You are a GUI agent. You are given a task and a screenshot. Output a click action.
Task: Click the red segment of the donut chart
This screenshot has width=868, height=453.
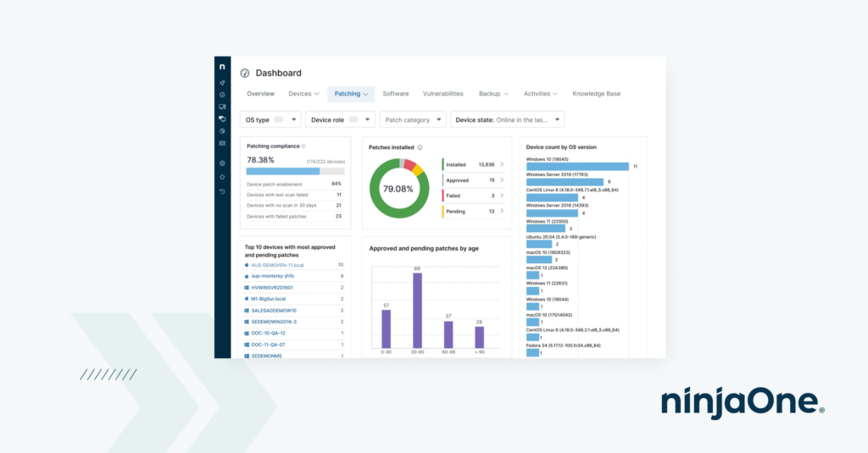tap(409, 164)
